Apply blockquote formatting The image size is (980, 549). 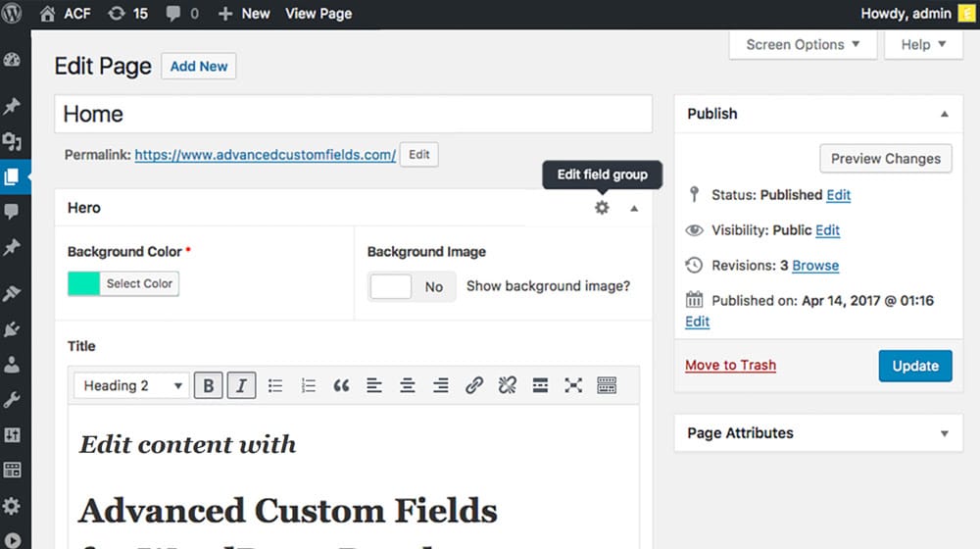pos(341,385)
